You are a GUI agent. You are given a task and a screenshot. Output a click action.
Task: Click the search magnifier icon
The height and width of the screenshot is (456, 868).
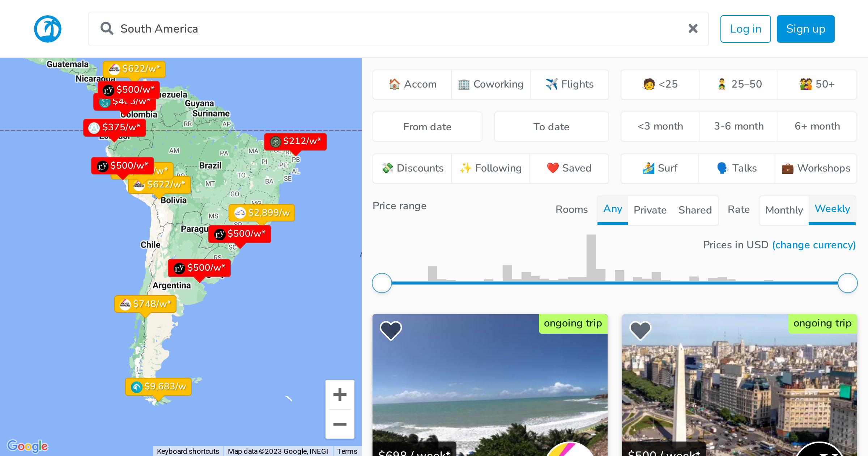(x=107, y=29)
